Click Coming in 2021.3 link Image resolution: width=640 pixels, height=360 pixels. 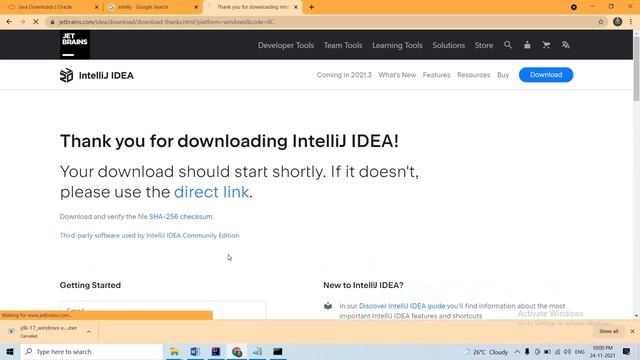344,75
